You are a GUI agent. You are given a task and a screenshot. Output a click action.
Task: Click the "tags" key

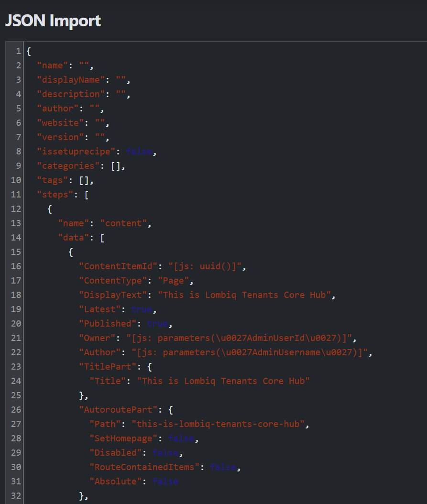(53, 180)
